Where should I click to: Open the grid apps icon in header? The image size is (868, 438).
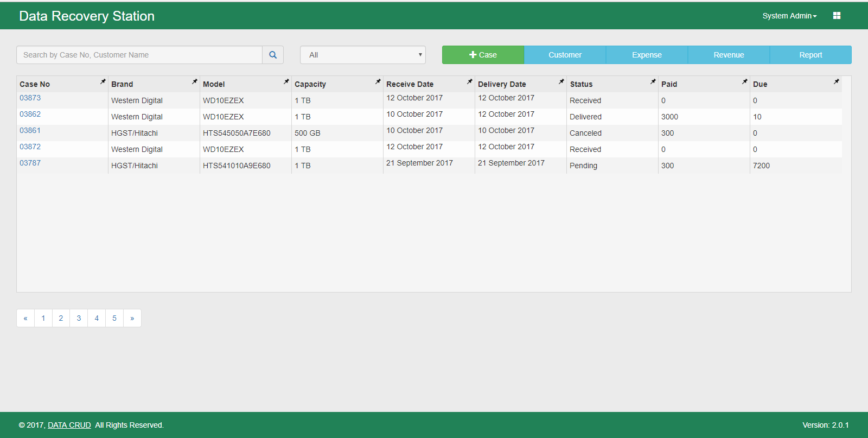(837, 16)
